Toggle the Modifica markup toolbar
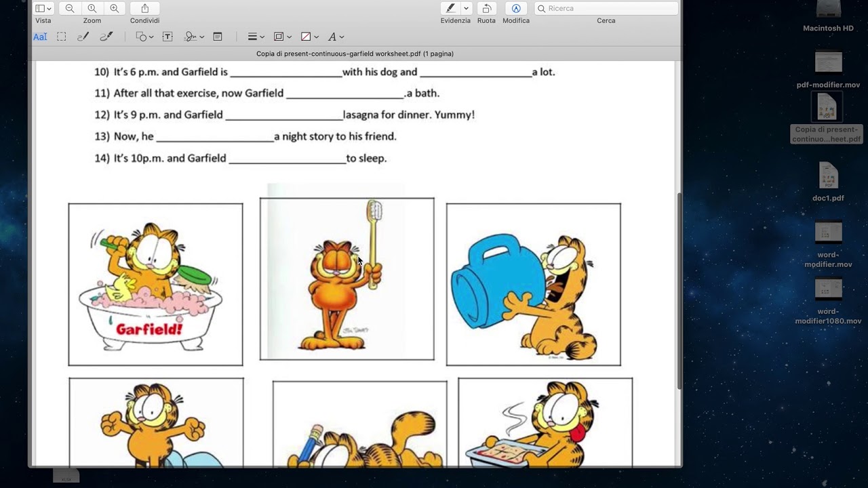Viewport: 868px width, 488px height. 516,8
